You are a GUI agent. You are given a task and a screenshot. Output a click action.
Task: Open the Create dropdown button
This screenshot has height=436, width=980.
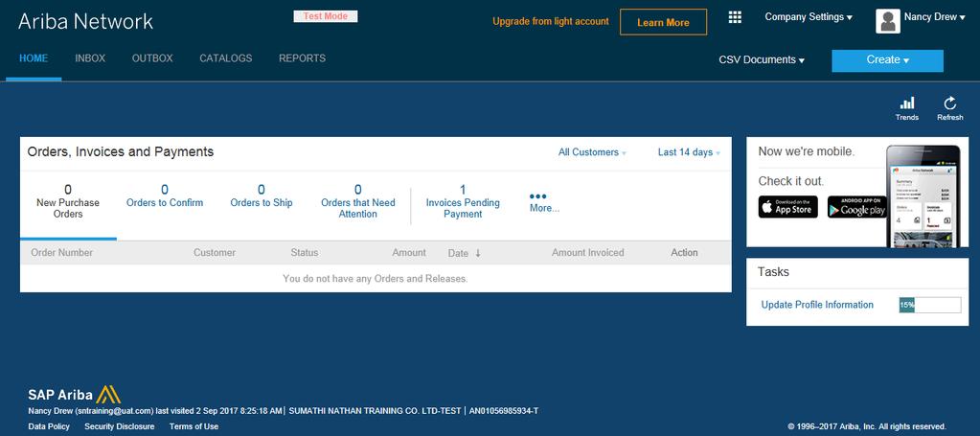click(x=887, y=60)
